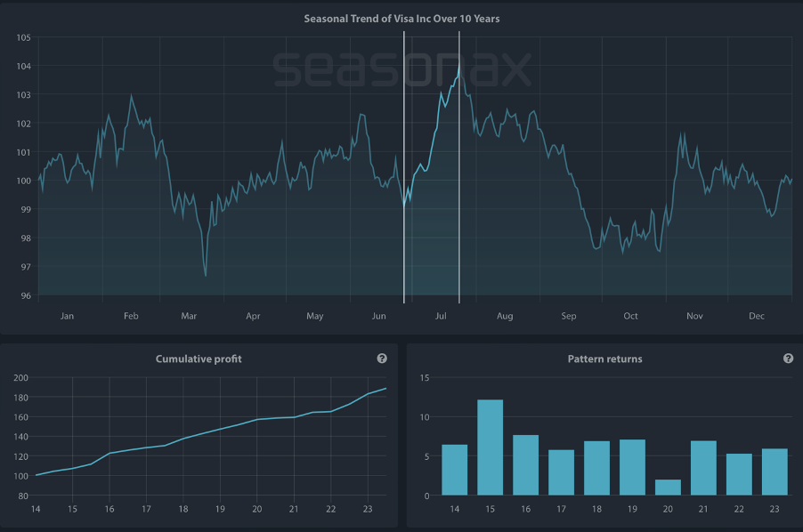
Task: Click the 'Jul' month label
Action: pyautogui.click(x=441, y=316)
